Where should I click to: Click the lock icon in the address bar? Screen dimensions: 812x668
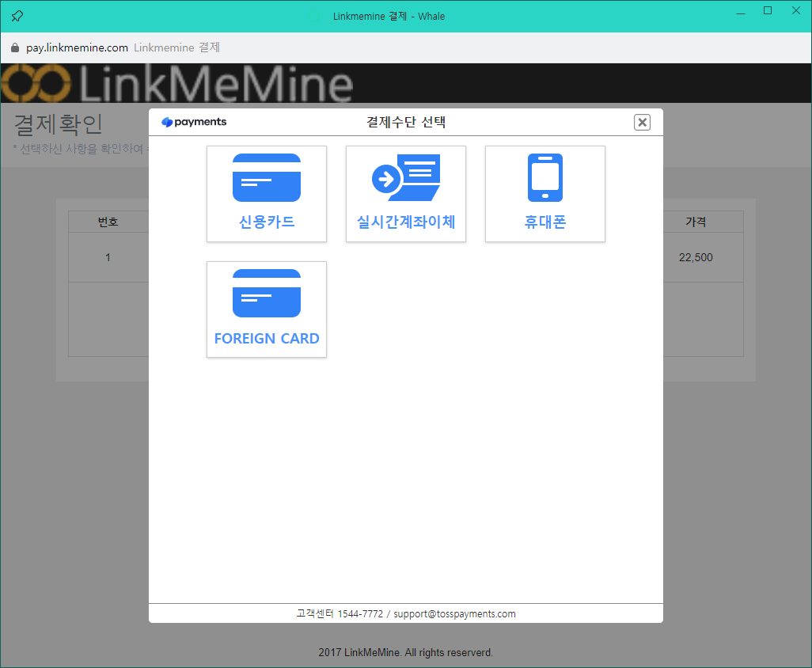15,47
